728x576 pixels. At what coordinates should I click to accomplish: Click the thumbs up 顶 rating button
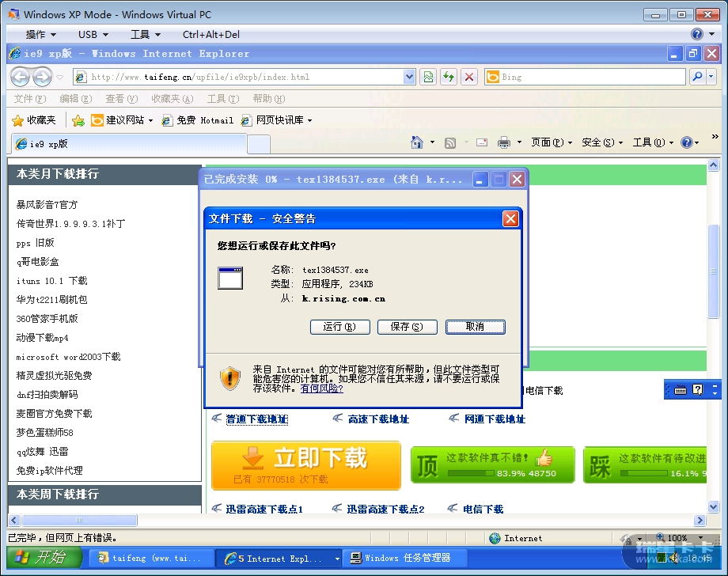[x=493, y=464]
